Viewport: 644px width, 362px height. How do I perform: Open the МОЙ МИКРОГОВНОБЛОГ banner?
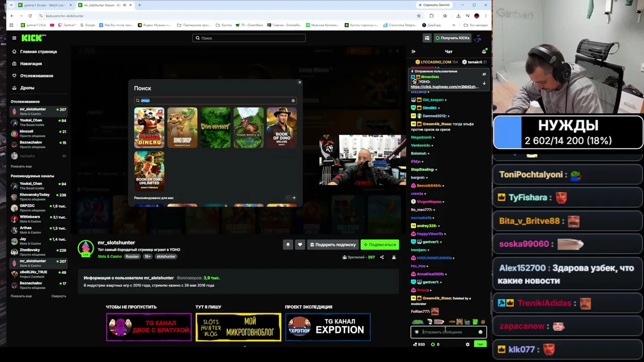[x=238, y=327]
